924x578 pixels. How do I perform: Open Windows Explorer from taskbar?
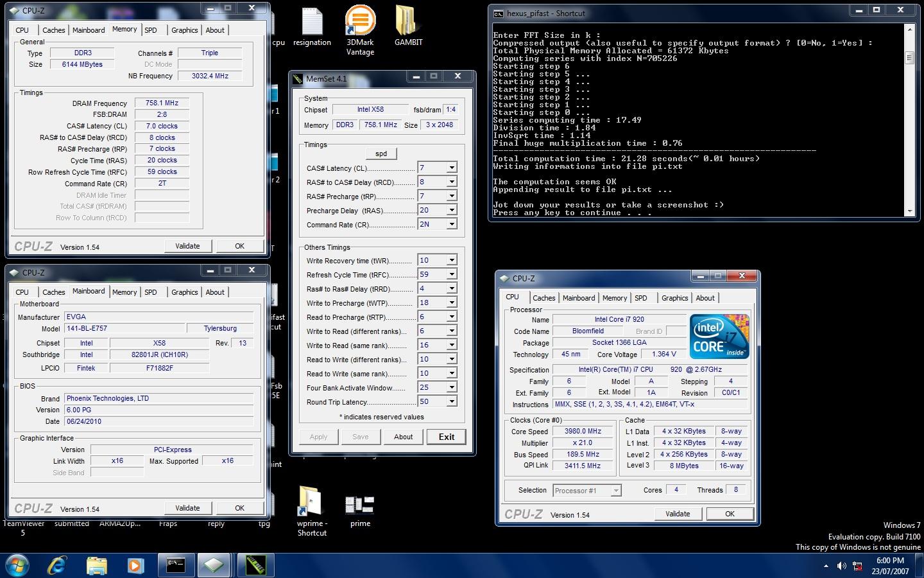[x=97, y=566]
